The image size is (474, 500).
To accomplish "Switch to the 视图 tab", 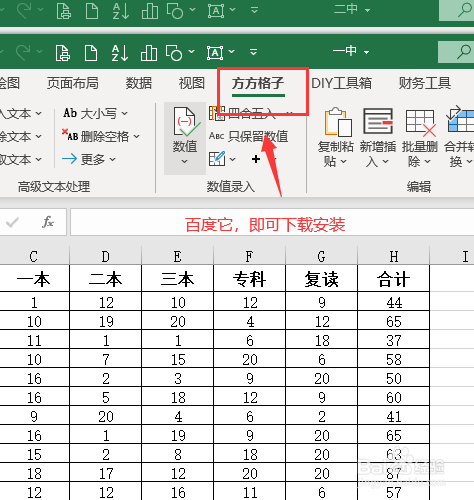I will tap(192, 83).
